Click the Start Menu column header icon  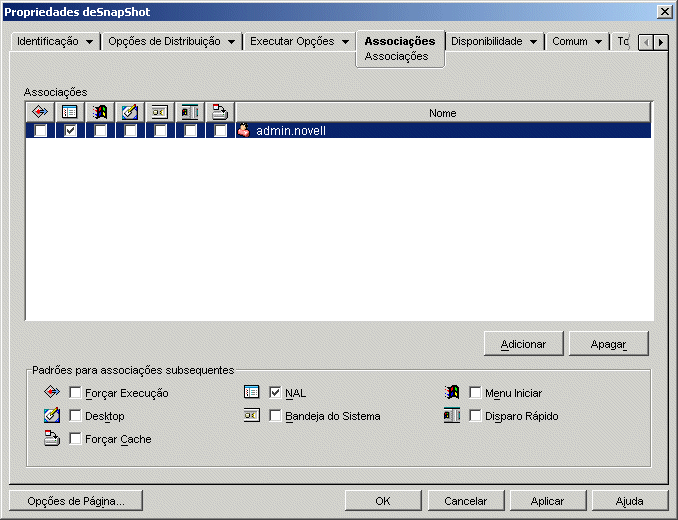100,113
